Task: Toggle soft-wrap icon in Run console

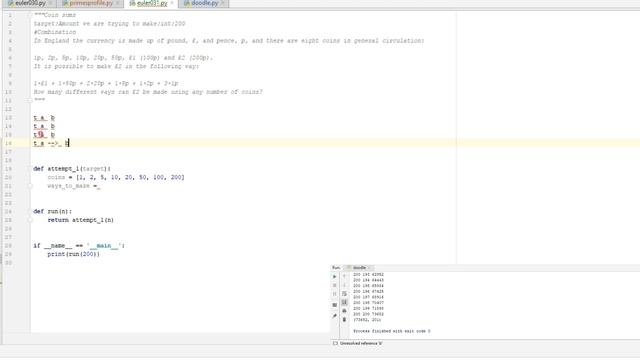Action: (x=344, y=293)
